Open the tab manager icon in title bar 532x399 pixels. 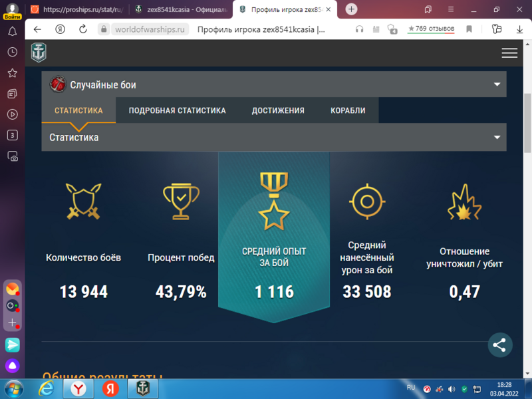point(428,9)
